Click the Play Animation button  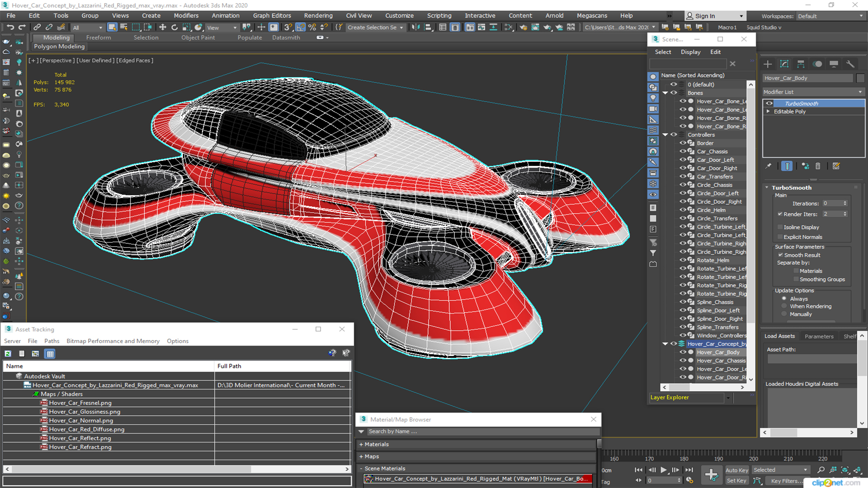point(664,470)
